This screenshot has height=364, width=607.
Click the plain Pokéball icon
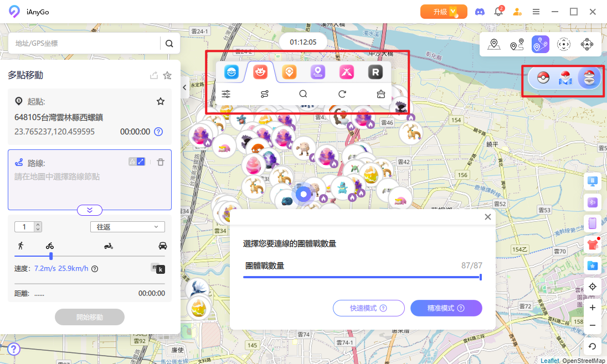(543, 78)
